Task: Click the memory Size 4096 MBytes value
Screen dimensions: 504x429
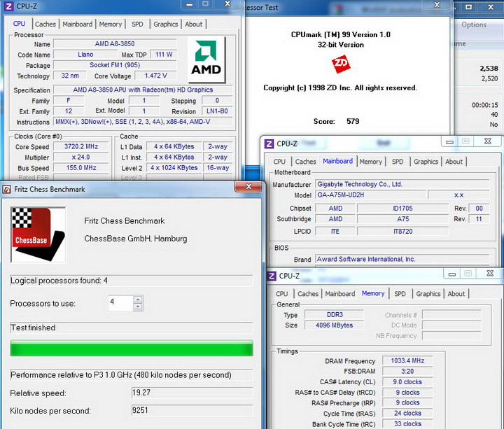Action: click(x=334, y=325)
